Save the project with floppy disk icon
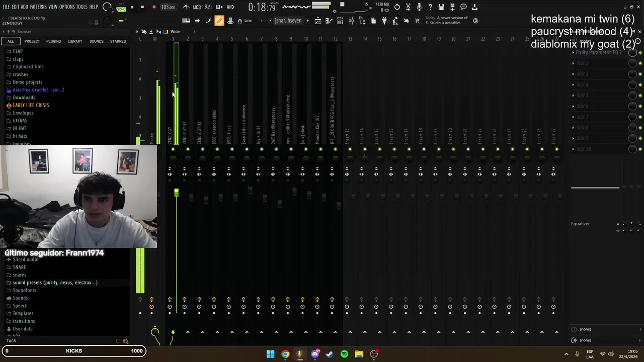Image resolution: width=644 pixels, height=362 pixels. tap(441, 7)
